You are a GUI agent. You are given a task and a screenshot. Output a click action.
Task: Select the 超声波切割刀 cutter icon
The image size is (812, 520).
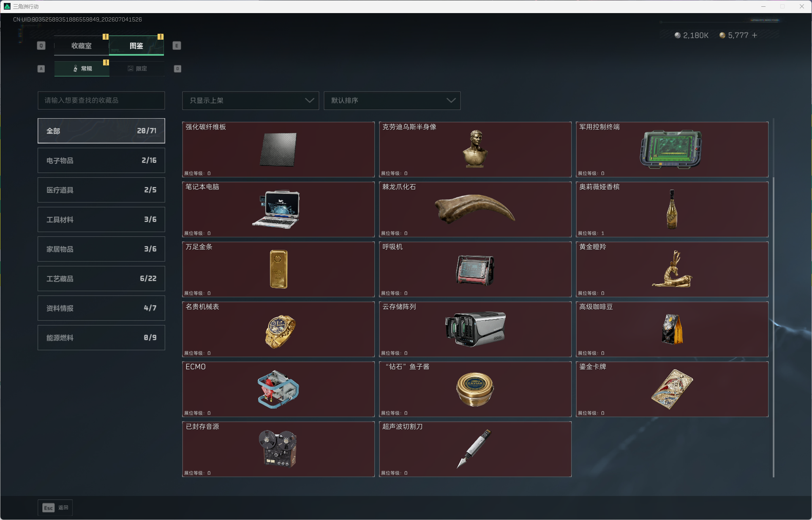click(474, 449)
